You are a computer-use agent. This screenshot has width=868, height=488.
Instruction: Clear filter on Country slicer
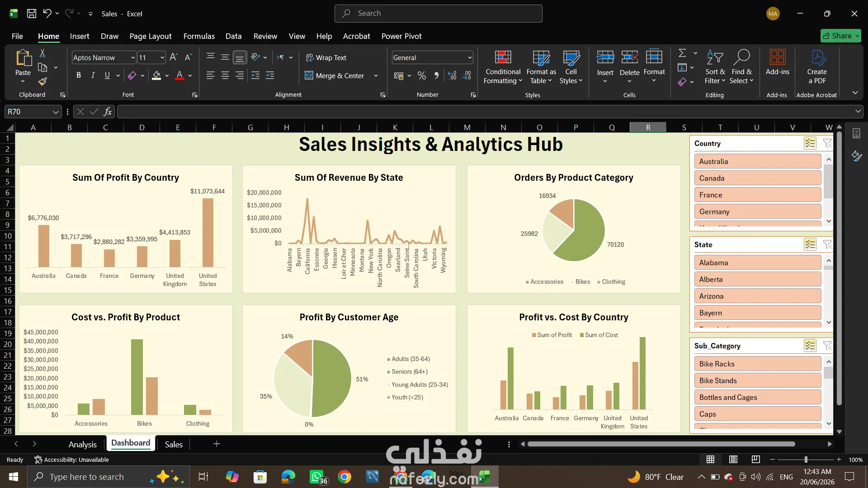(827, 143)
